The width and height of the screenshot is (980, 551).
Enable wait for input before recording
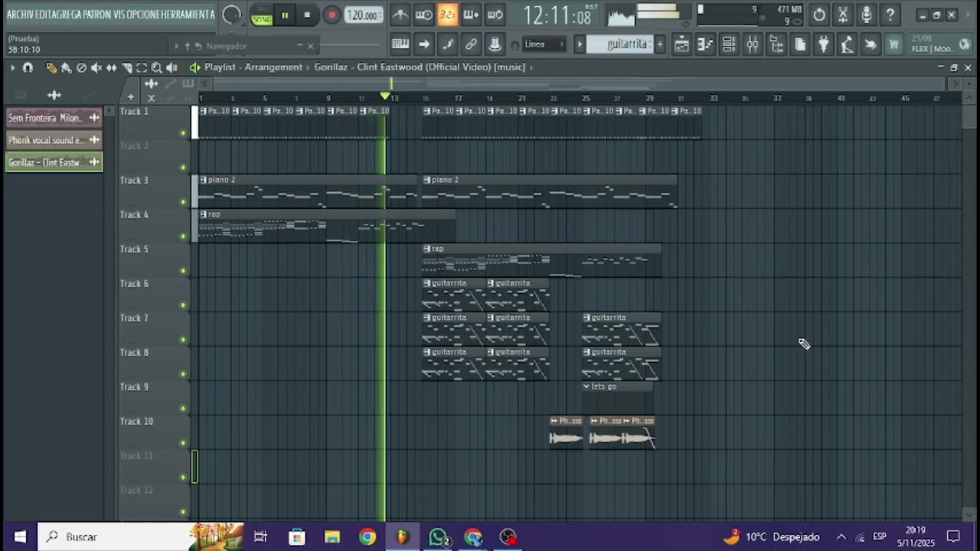click(423, 15)
